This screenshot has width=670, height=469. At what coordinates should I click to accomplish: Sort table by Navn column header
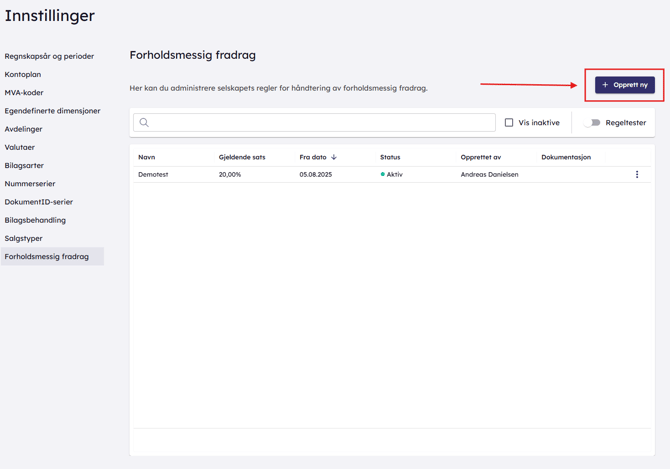point(147,157)
